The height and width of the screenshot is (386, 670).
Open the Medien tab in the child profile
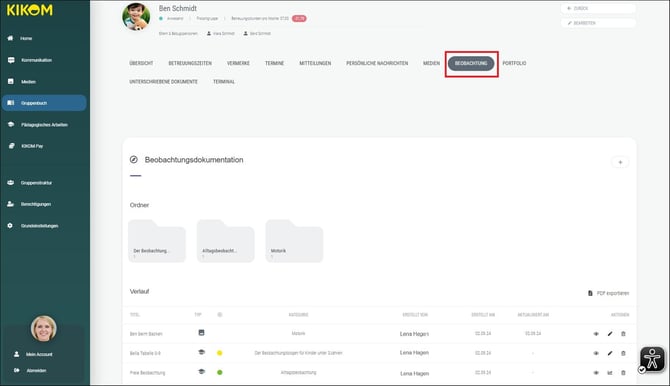(x=431, y=63)
